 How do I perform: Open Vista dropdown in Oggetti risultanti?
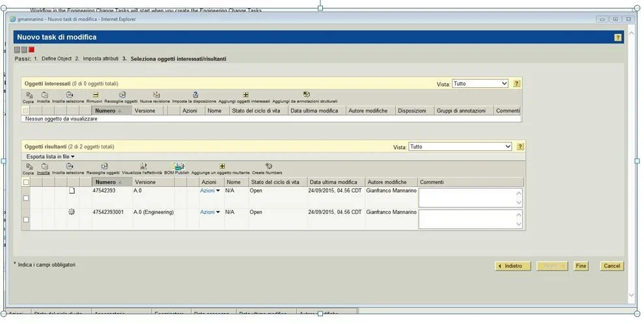click(x=460, y=147)
